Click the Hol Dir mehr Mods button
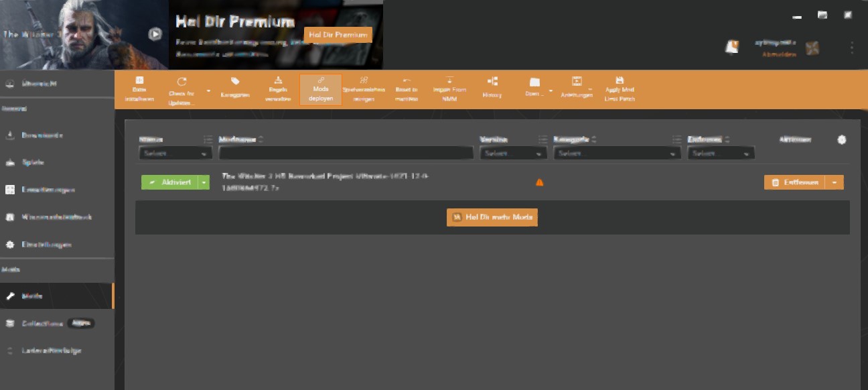 (492, 217)
